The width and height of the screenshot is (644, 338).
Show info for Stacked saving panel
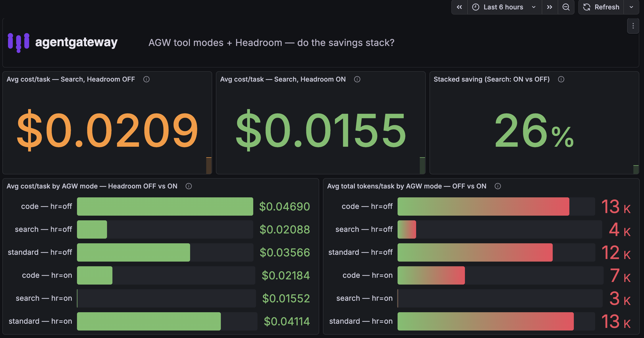(x=561, y=79)
